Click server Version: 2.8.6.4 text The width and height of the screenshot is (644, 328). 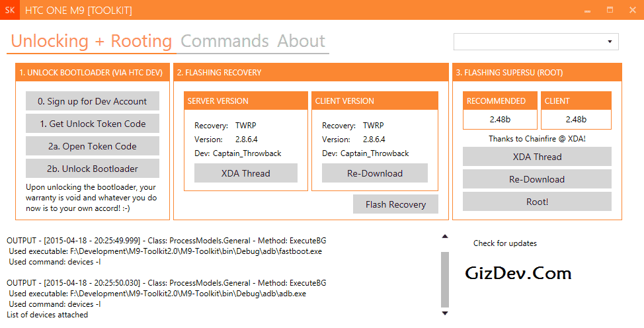pos(226,140)
